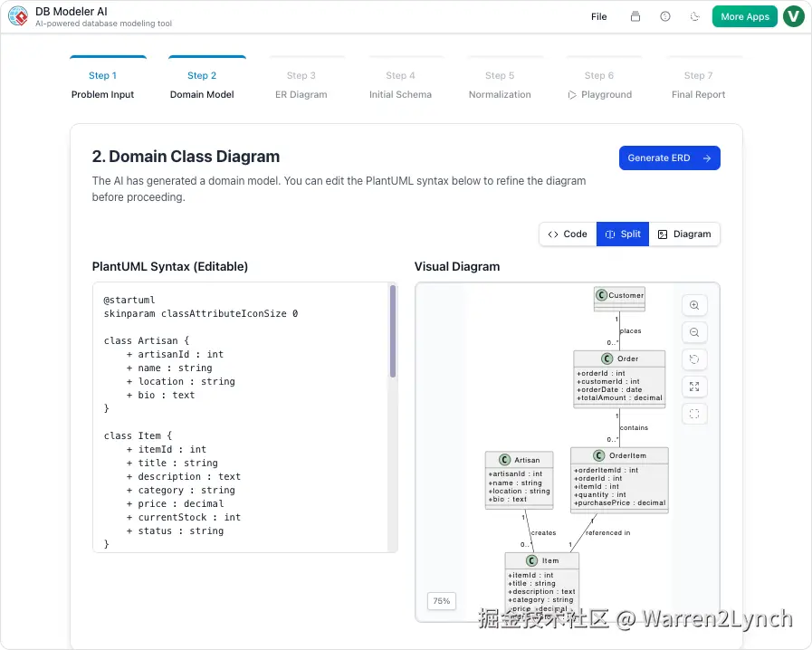Click the More Apps button
The width and height of the screenshot is (812, 650).
point(745,16)
